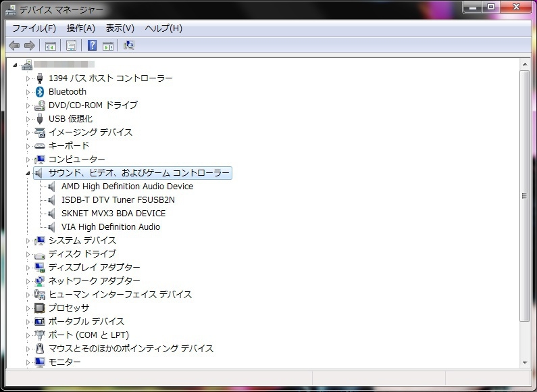Click the vertical scrollbar thumb
This screenshot has width=537, height=392.
point(525,196)
